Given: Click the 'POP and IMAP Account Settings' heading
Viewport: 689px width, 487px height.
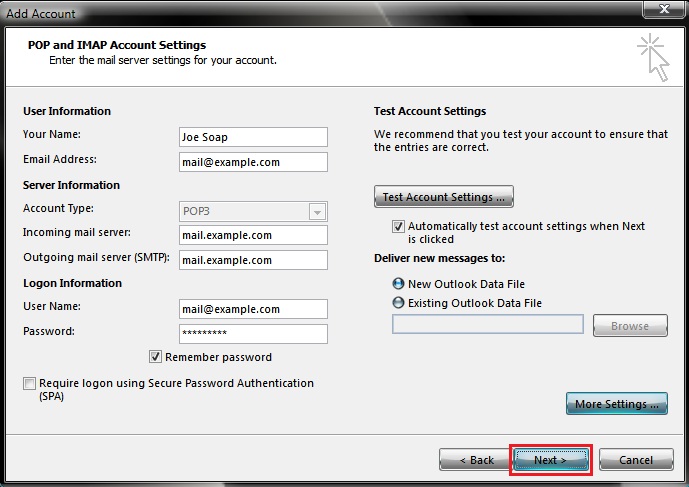Looking at the screenshot, I should tap(117, 45).
